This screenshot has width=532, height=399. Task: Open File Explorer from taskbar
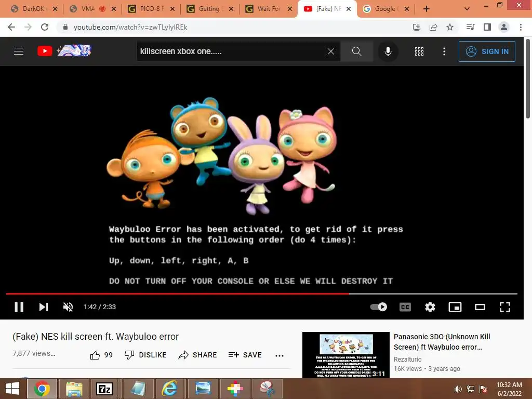click(x=74, y=389)
